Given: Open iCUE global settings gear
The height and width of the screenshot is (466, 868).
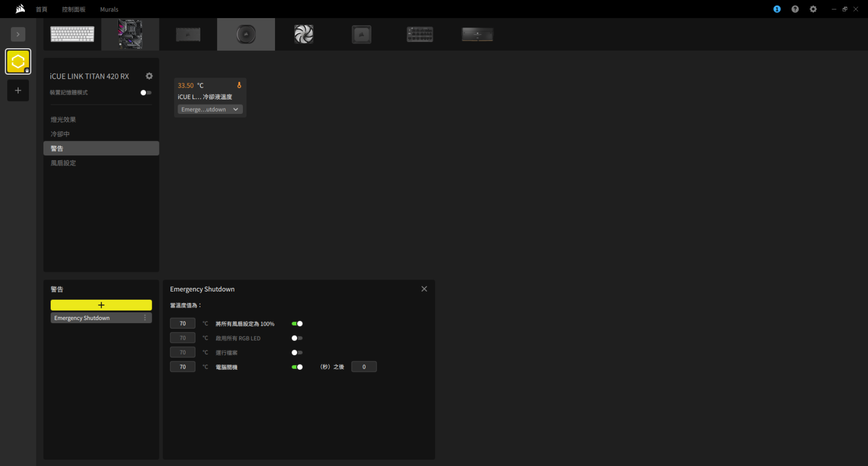Looking at the screenshot, I should click(x=813, y=9).
